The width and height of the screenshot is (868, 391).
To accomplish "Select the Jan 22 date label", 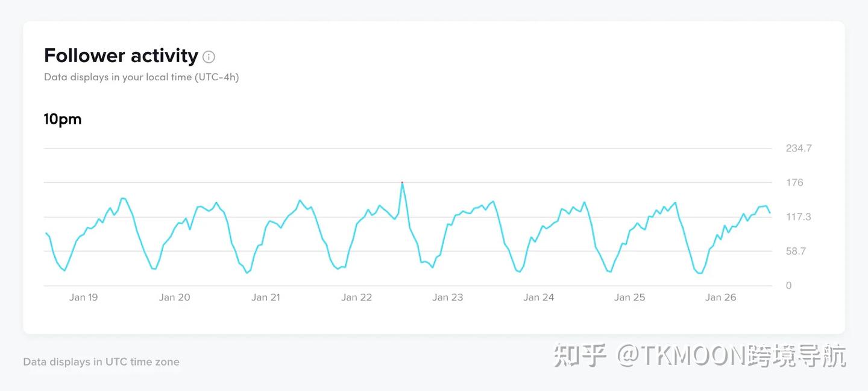I will click(x=357, y=297).
